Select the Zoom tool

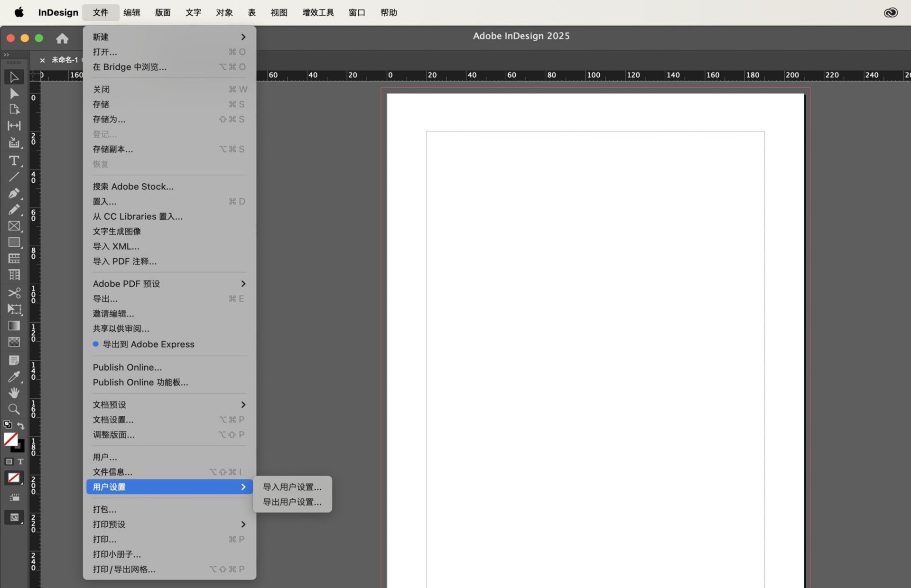tap(14, 409)
